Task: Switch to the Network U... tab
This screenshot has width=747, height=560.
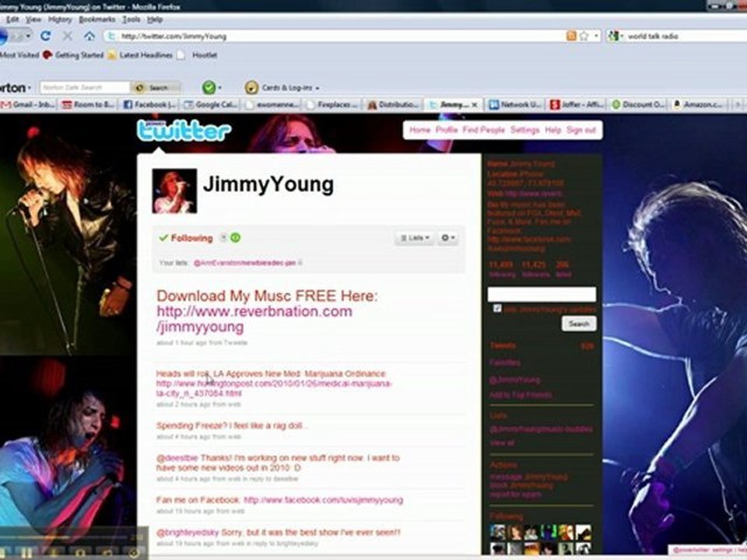Action: point(515,104)
